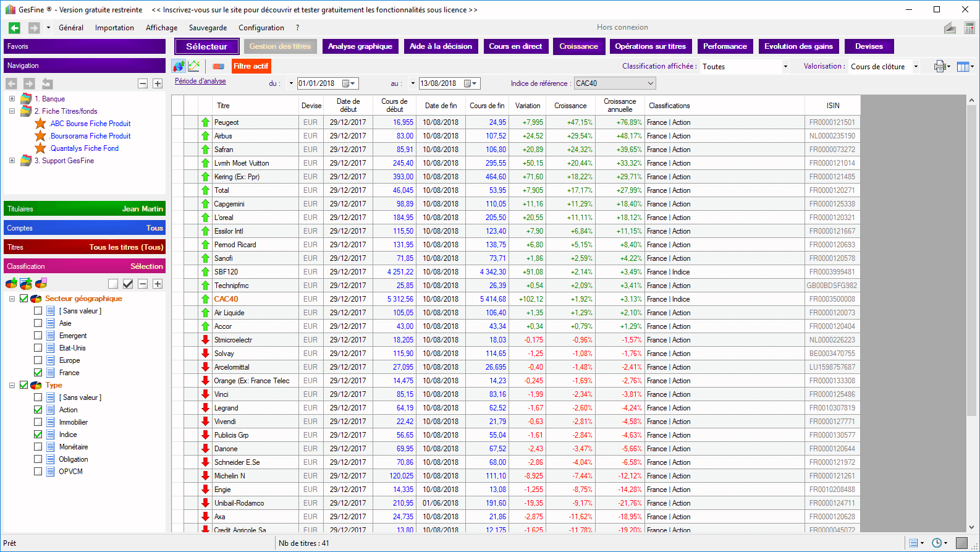This screenshot has width=980, height=552.
Task: Check the Asie checkbox
Action: (38, 323)
